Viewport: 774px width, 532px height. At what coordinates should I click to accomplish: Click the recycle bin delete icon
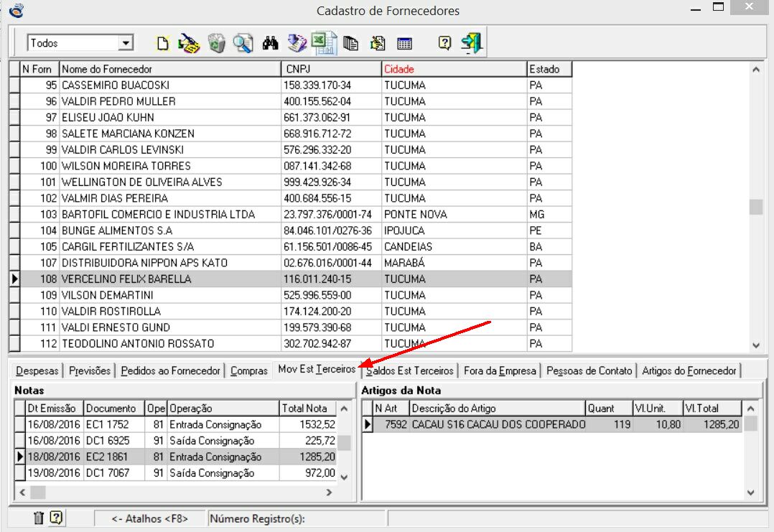[x=216, y=43]
